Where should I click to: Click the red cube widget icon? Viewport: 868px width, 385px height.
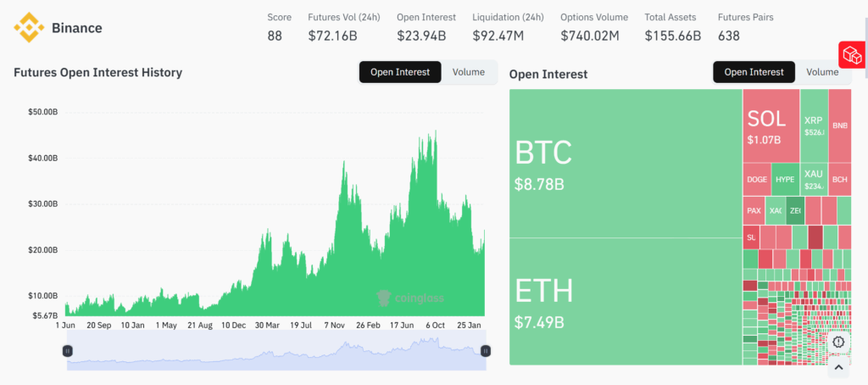pos(850,54)
